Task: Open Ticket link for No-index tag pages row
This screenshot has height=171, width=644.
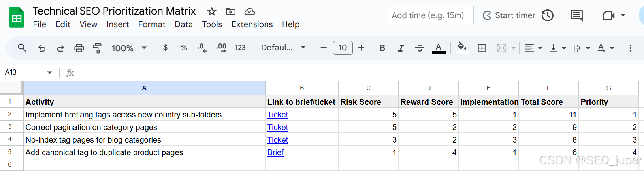Action: click(x=278, y=140)
